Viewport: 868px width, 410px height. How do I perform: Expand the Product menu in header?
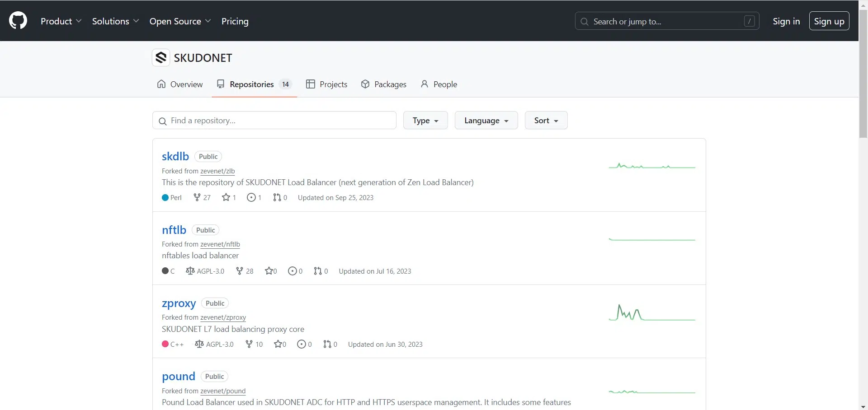pos(61,21)
